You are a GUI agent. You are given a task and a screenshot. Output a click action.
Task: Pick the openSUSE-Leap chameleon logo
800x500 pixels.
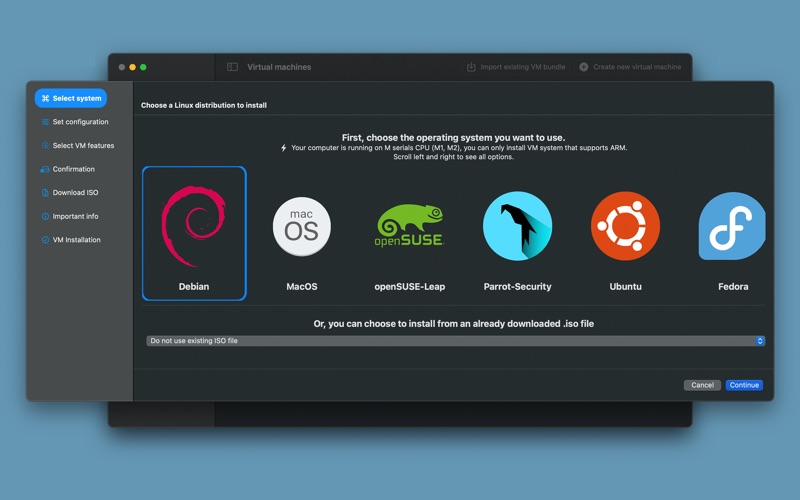pos(409,226)
